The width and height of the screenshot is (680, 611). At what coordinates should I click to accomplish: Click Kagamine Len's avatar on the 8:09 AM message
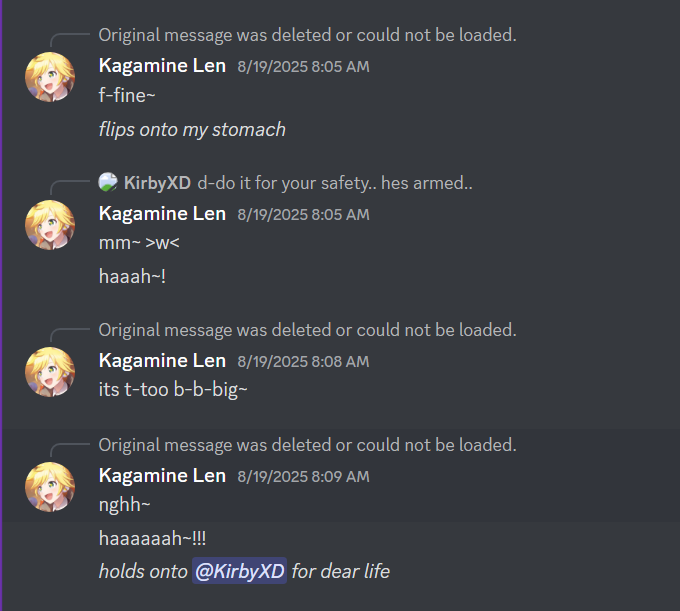click(x=50, y=487)
